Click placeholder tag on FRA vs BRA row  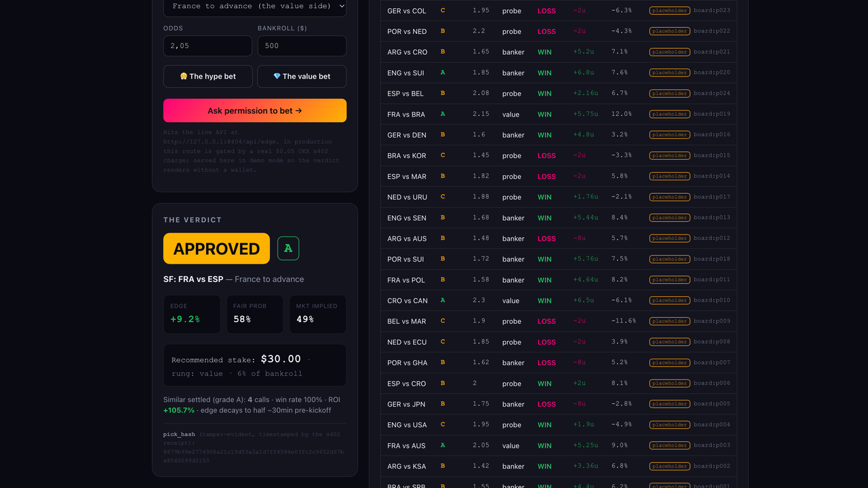click(x=669, y=115)
